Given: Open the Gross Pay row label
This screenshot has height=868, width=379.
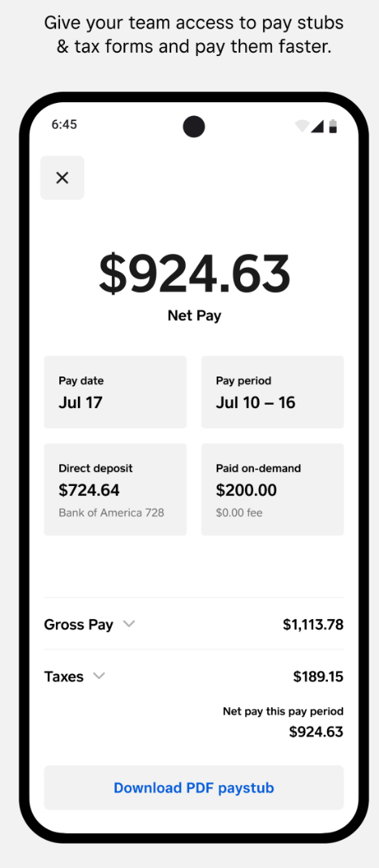Looking at the screenshot, I should (x=79, y=625).
